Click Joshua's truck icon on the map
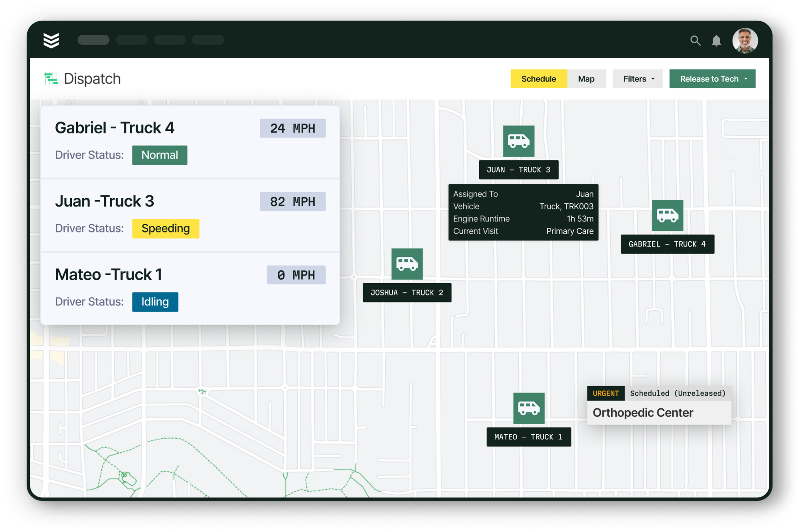 pos(407,264)
